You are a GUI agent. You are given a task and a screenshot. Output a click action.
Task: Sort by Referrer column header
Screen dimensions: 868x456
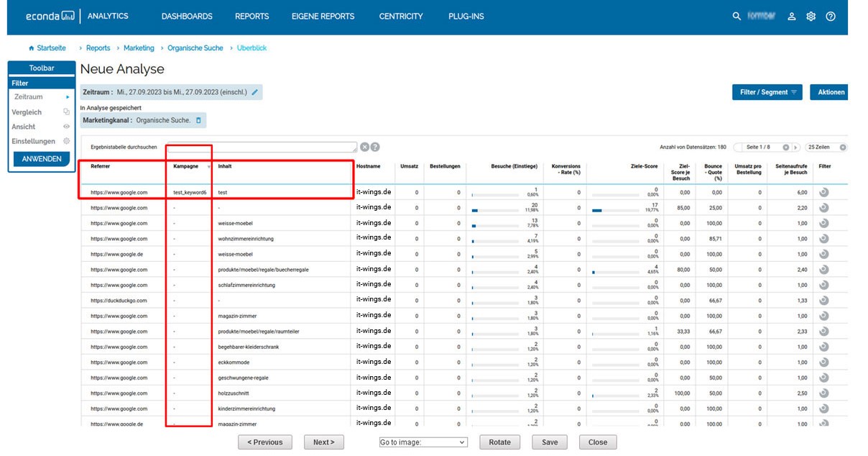(x=100, y=166)
